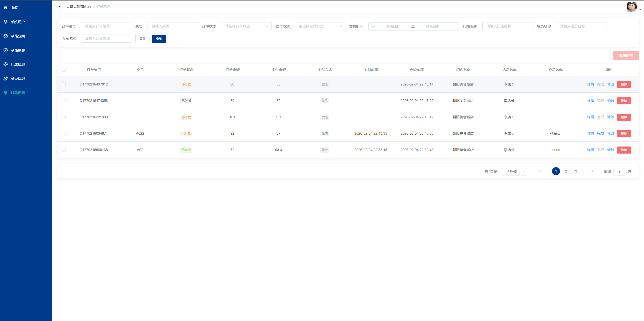The width and height of the screenshot is (644, 321).
Task: Click 大可以管理中心 breadcrumb link
Action: pyautogui.click(x=78, y=7)
